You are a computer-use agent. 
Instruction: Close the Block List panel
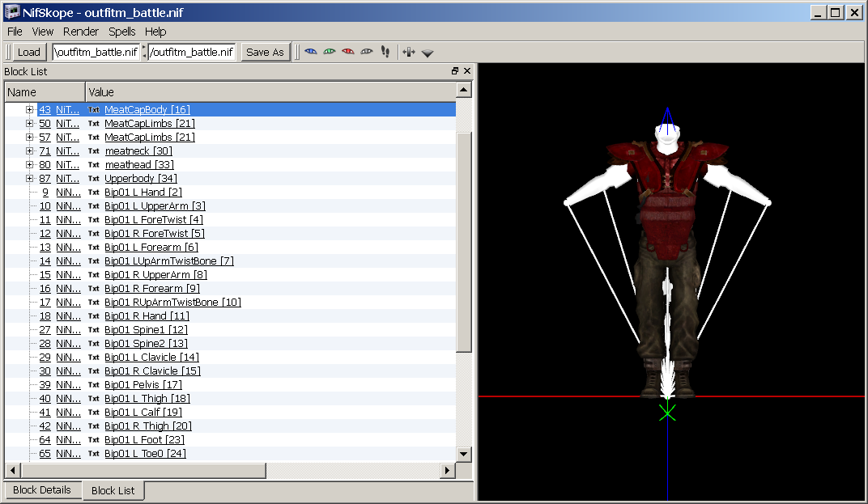pos(467,71)
